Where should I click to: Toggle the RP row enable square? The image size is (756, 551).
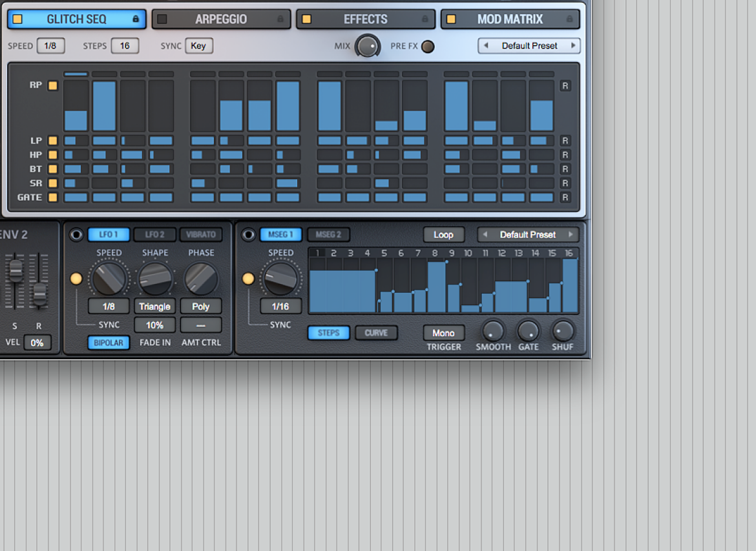(x=53, y=85)
